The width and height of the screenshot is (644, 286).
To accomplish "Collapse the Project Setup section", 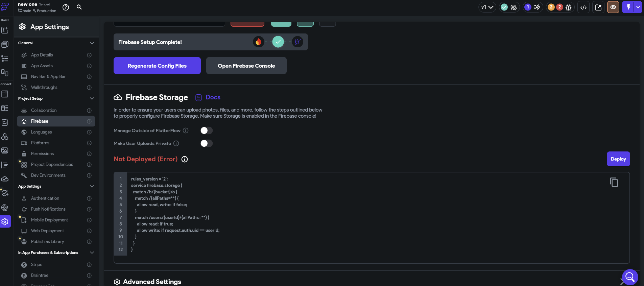I will (92, 98).
